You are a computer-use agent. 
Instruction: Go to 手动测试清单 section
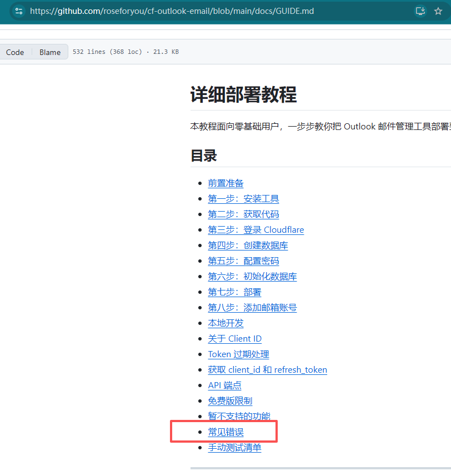tap(234, 448)
